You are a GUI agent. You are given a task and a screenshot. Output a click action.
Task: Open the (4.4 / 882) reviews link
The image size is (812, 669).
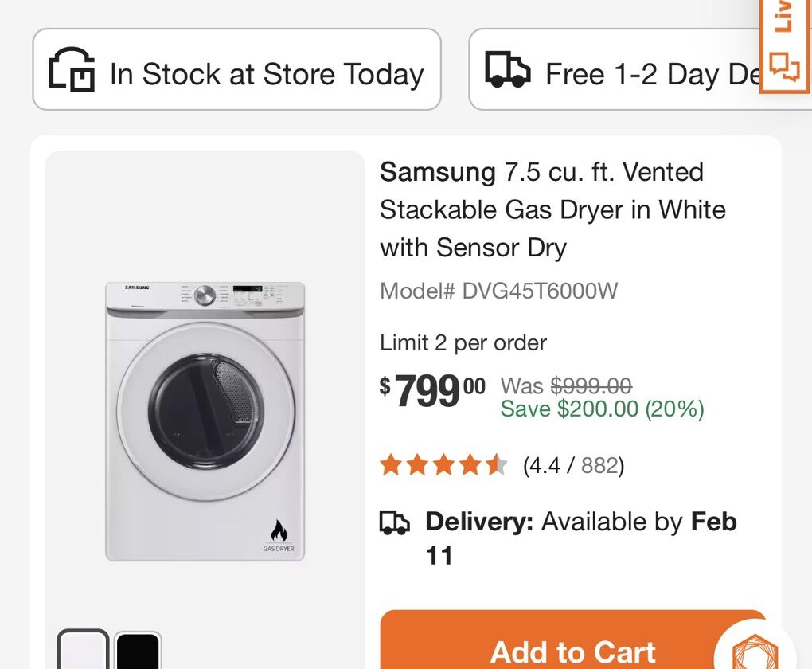573,465
